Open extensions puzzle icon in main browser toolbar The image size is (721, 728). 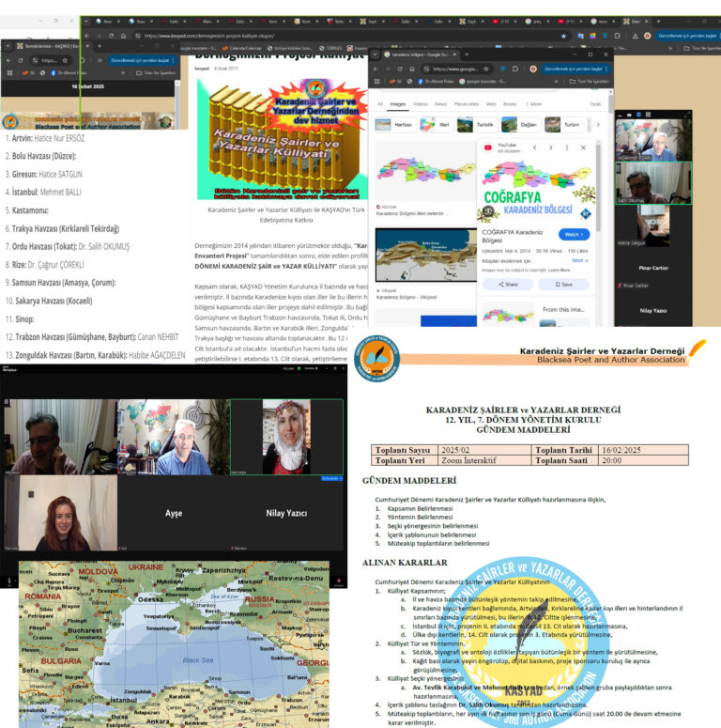(617, 36)
